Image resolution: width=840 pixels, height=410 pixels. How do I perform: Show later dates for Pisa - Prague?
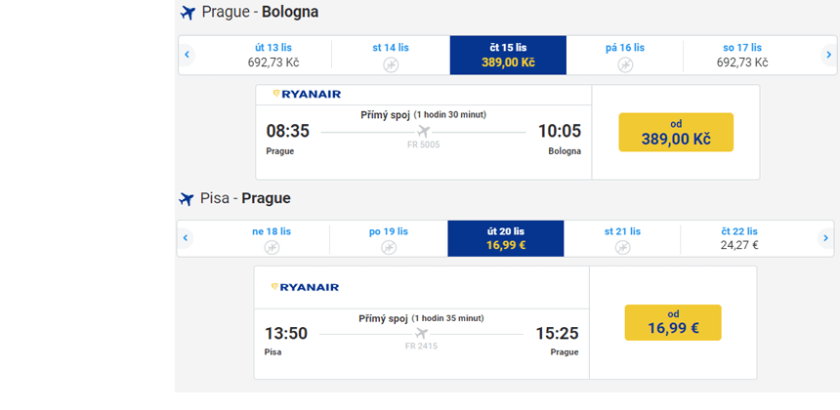click(825, 238)
